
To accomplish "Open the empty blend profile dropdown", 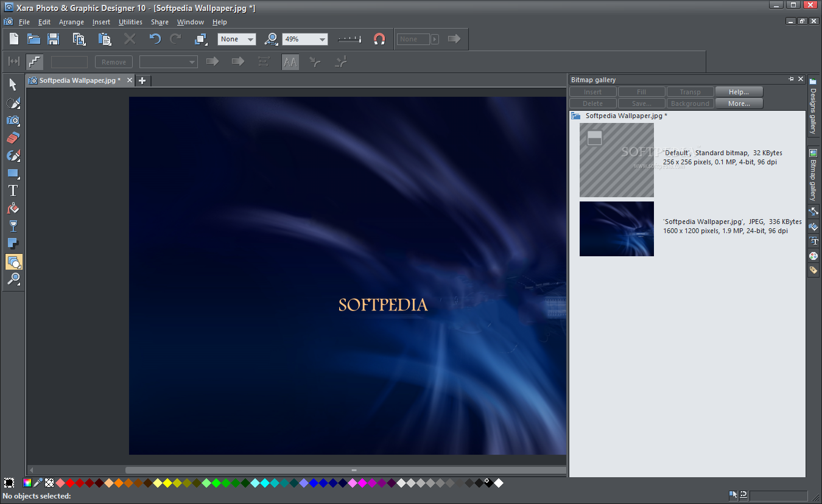I will click(x=169, y=61).
